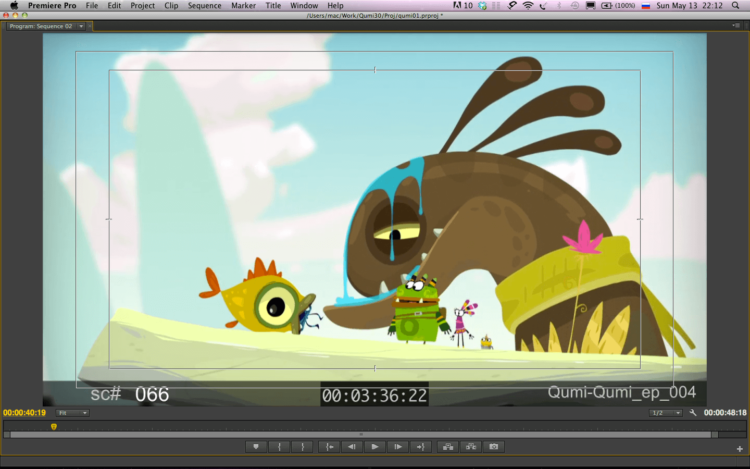This screenshot has width=750, height=469.
Task: Open the 1/2 playback resolution dropdown
Action: pyautogui.click(x=665, y=413)
